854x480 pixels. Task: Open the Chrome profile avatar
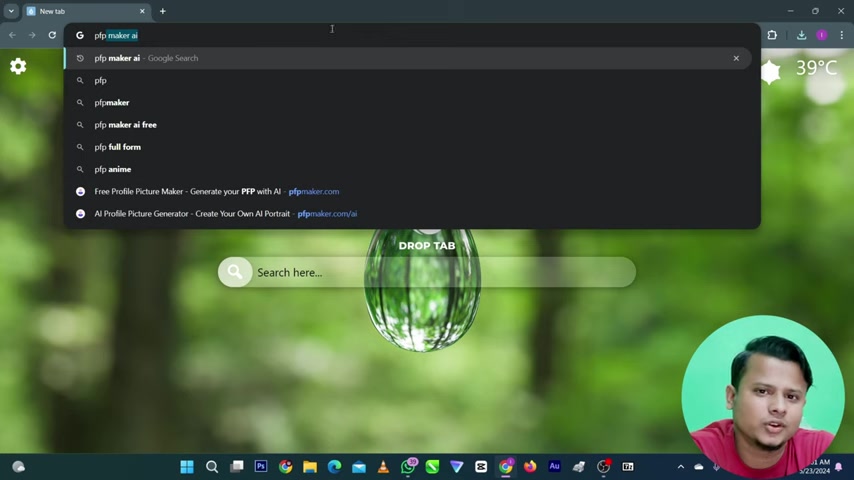[821, 35]
